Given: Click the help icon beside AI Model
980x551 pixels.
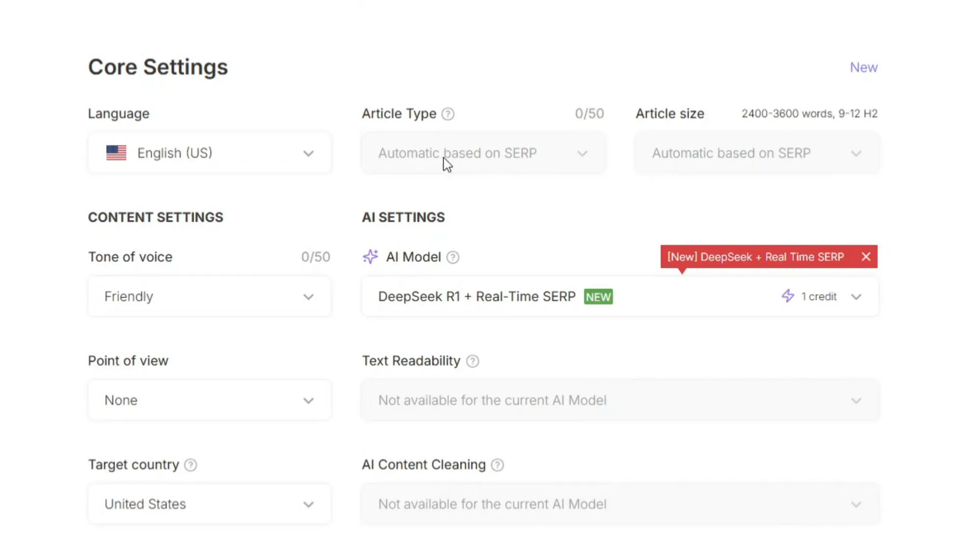Looking at the screenshot, I should [x=453, y=257].
